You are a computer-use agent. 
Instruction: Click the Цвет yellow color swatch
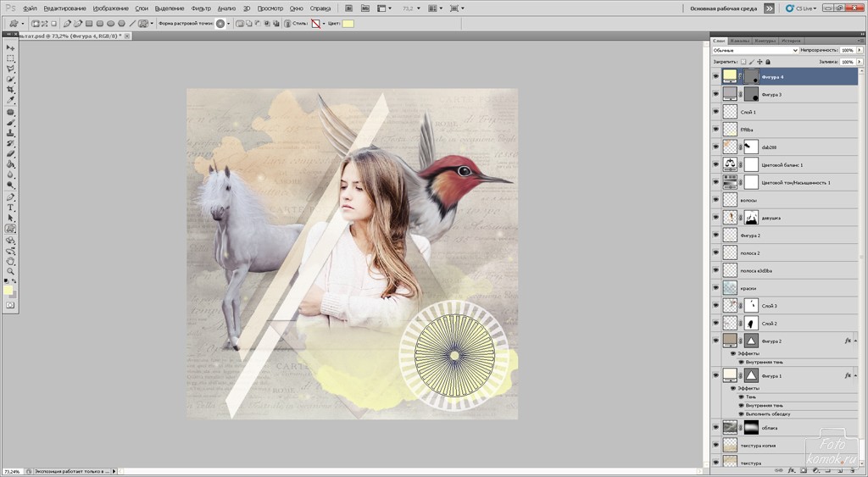(348, 24)
